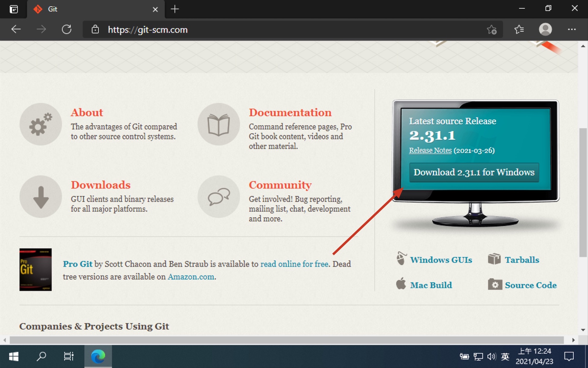The width and height of the screenshot is (588, 368).
Task: Go back using the browser back arrow
Action: click(x=16, y=29)
